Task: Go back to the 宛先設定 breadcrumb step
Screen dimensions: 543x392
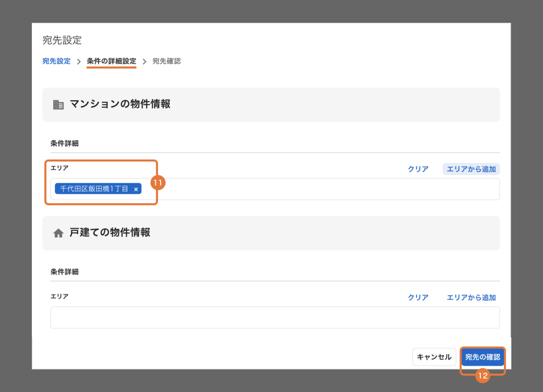Action: click(56, 61)
